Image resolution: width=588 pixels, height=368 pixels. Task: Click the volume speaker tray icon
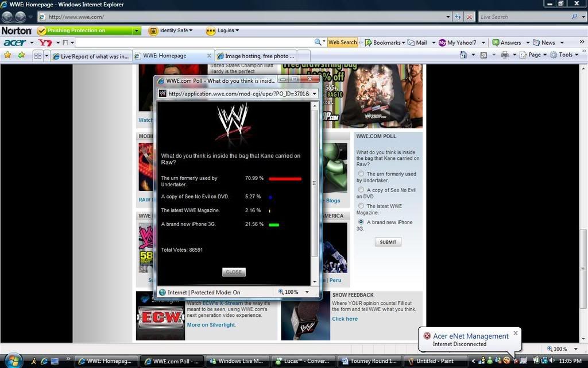click(x=552, y=361)
